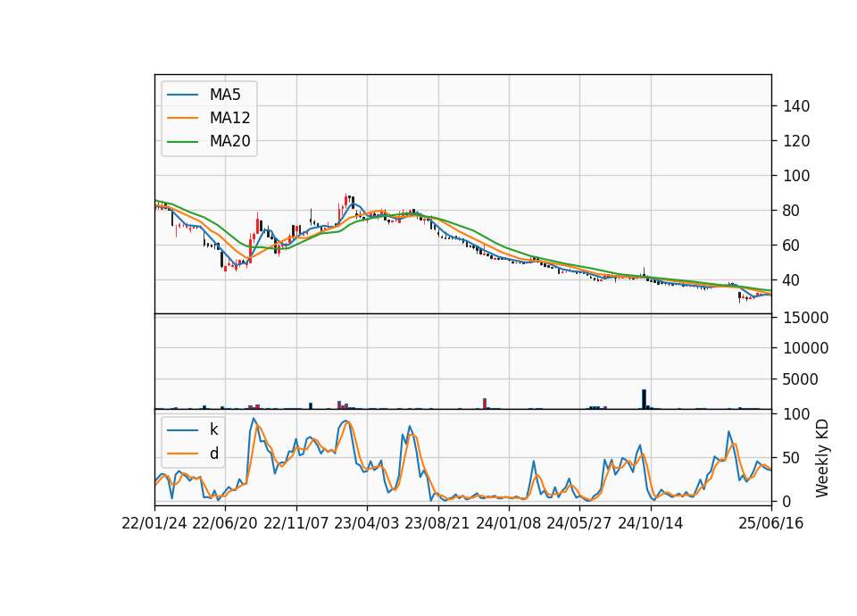Click the 40 price axis label
This screenshot has width=857, height=616.
click(x=792, y=280)
